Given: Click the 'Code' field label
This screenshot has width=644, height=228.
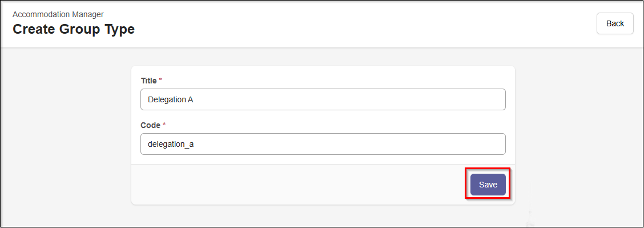Looking at the screenshot, I should point(150,125).
